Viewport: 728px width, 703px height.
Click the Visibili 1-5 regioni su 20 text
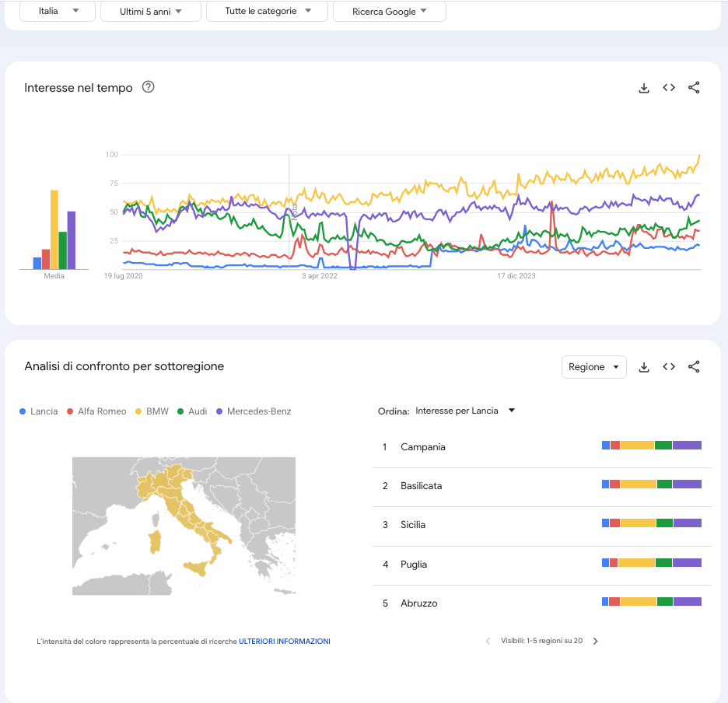541,641
